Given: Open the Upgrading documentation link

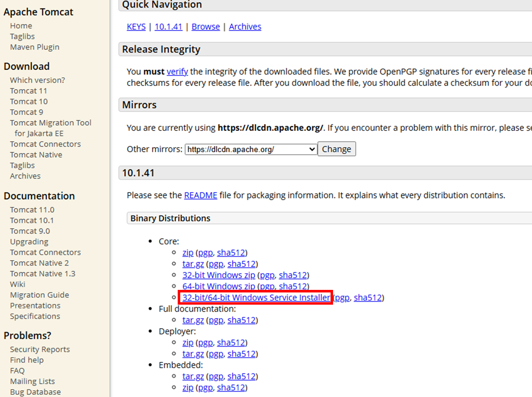Looking at the screenshot, I should tap(29, 241).
